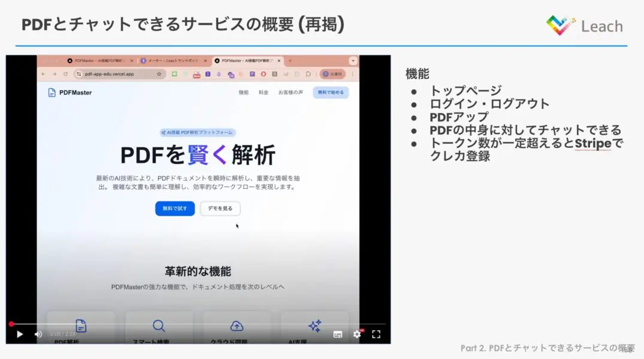Open the Chrome extensions puzzle icon
Screen dimensions: 644x359
[x=308, y=74]
